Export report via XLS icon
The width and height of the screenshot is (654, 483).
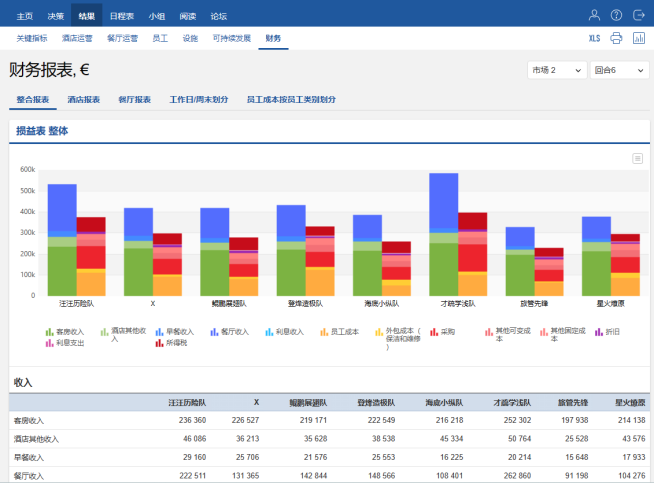594,38
